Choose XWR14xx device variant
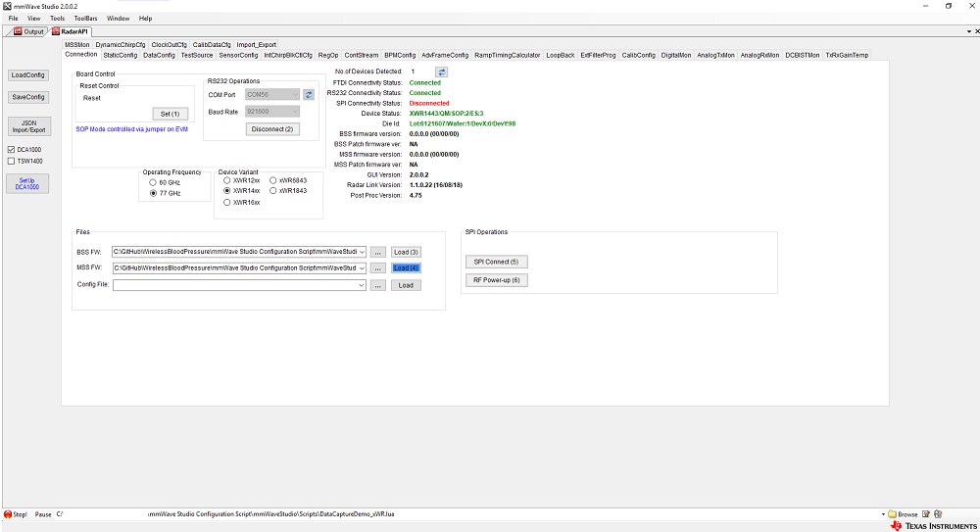The height and width of the screenshot is (532, 980). coord(227,191)
